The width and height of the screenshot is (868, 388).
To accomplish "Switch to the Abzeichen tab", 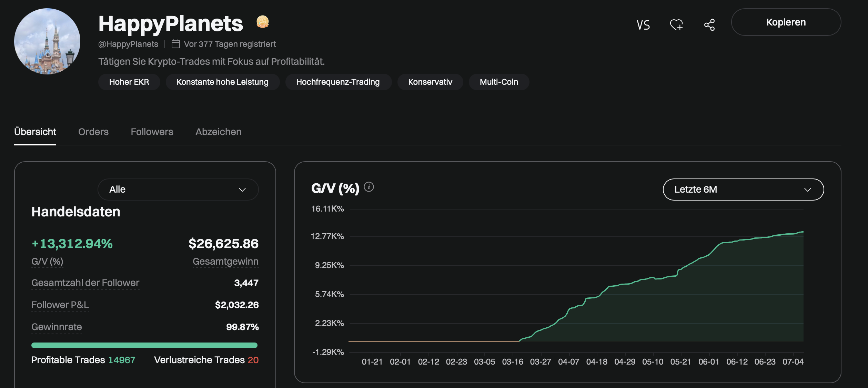I will tap(218, 132).
